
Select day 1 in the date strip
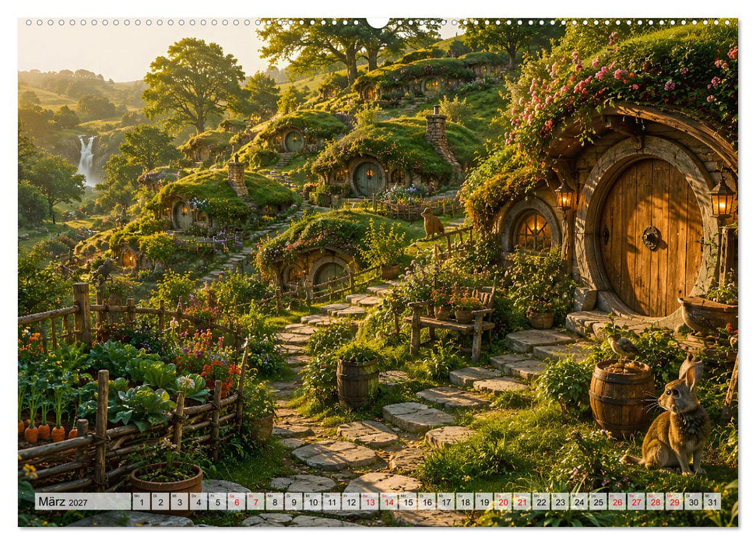[x=141, y=501]
